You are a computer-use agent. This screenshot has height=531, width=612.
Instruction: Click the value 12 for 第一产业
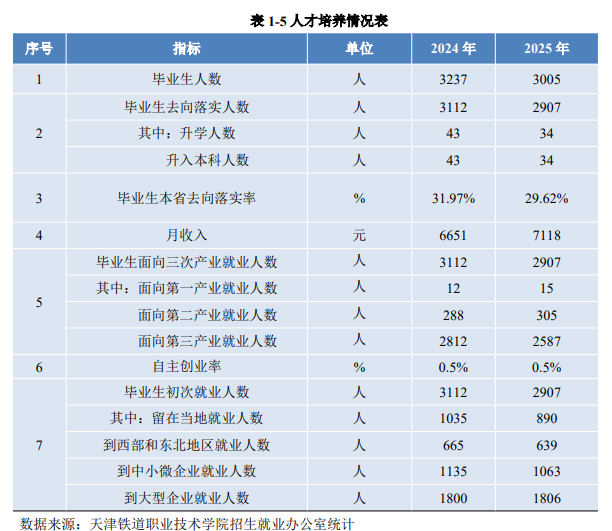coord(453,289)
